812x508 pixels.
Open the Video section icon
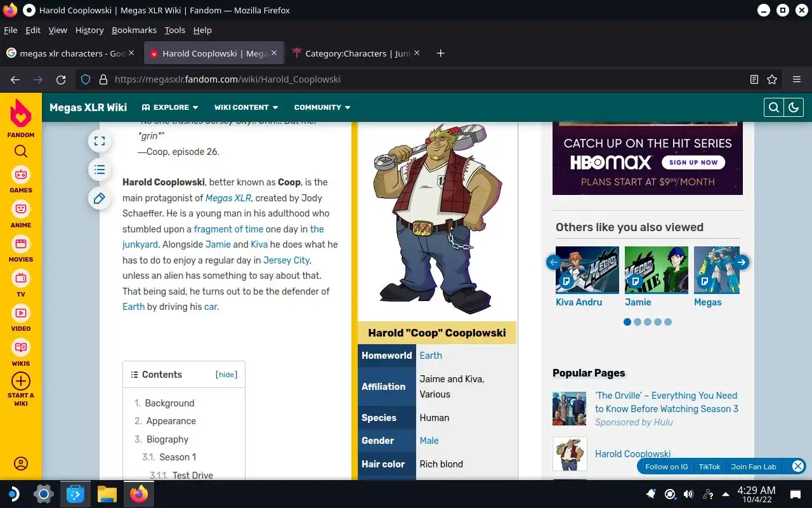[21, 313]
